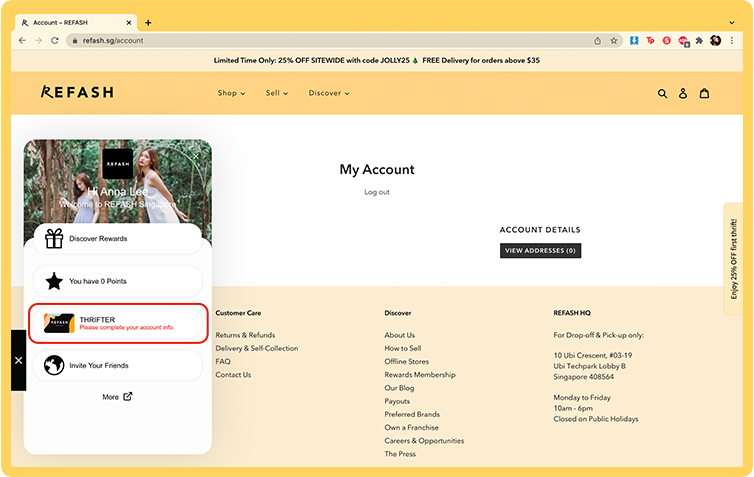Image resolution: width=754 pixels, height=477 pixels.
Task: Open Careers & Opportunities footer link
Action: (x=424, y=440)
